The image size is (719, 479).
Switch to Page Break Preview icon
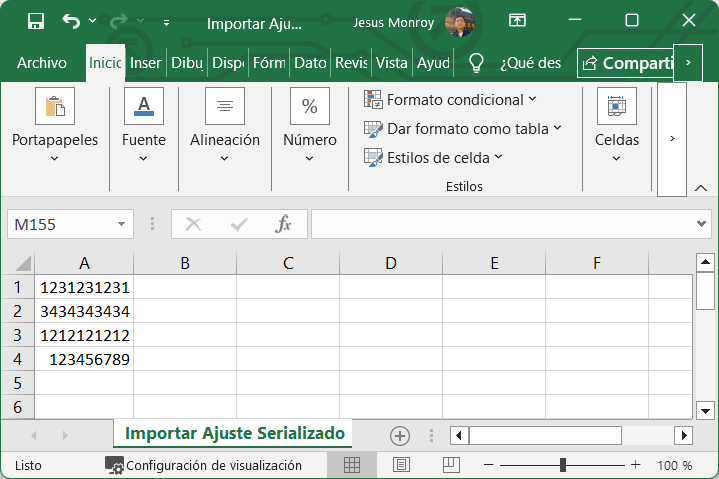[x=451, y=465]
